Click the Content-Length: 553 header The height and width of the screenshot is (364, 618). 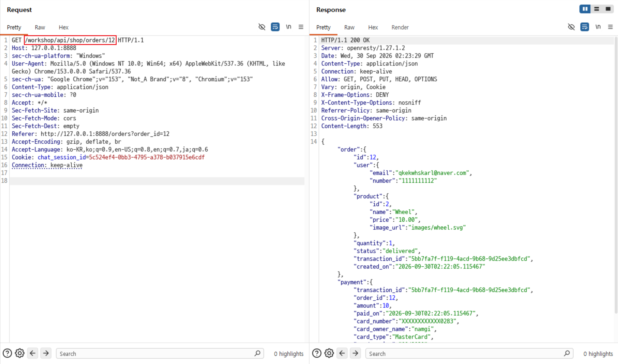click(352, 126)
